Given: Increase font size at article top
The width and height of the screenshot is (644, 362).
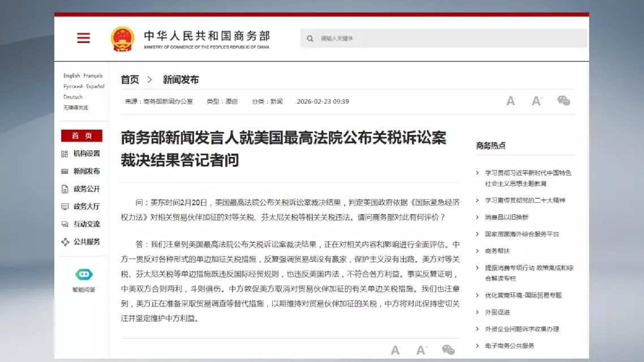Looking at the screenshot, I should (536, 101).
